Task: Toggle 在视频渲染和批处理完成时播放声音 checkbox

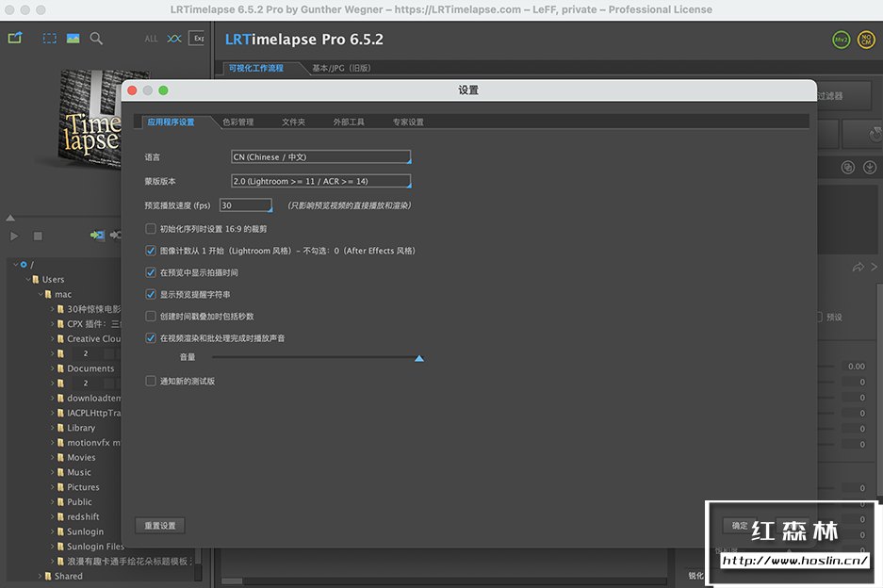Action: click(x=151, y=338)
